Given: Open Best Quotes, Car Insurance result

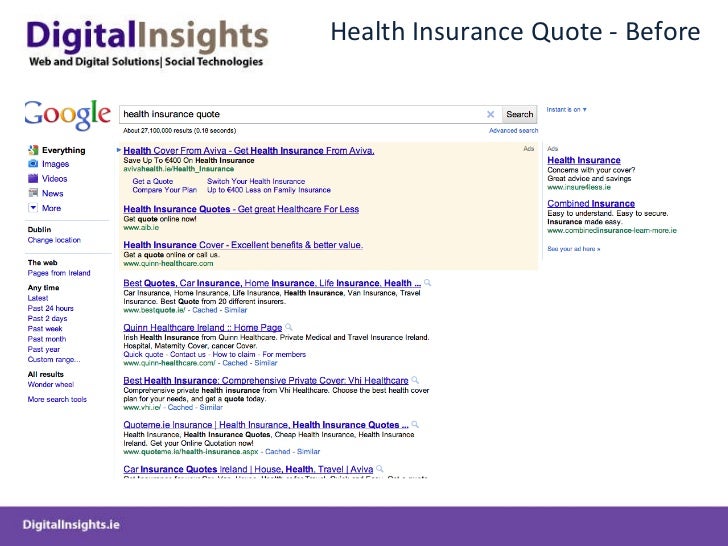Looking at the screenshot, I should (272, 283).
